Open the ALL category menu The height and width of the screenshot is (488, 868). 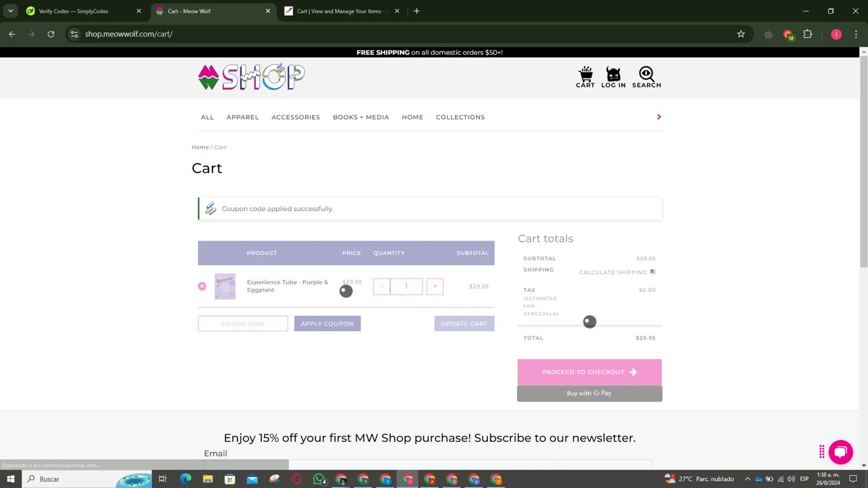point(207,117)
